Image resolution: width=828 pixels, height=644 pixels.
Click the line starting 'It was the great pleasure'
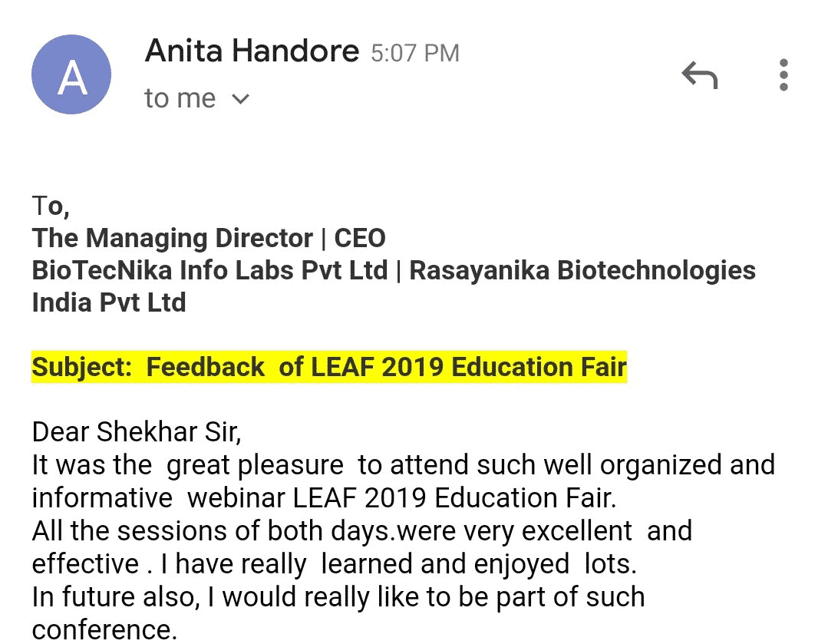point(404,465)
